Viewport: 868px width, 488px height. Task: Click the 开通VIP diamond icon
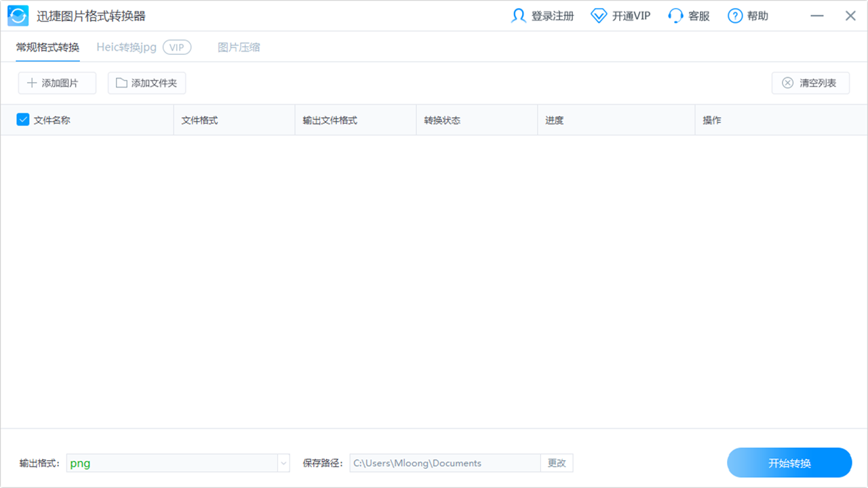point(597,15)
